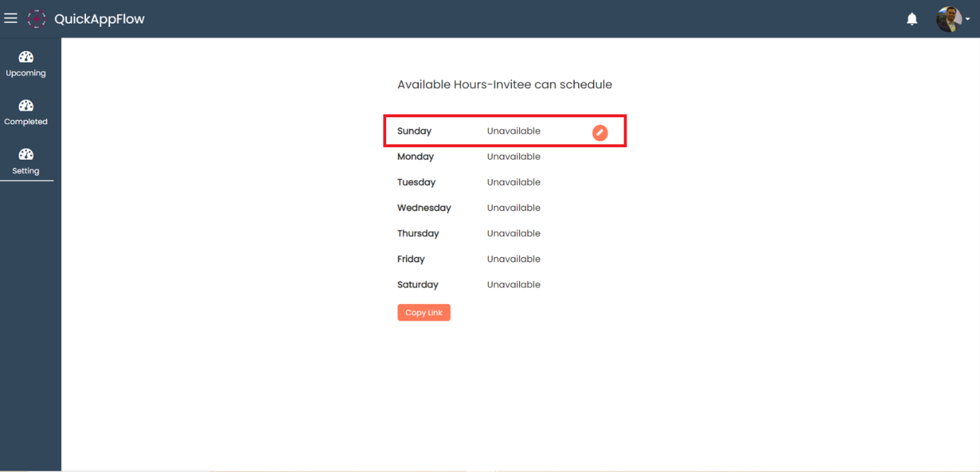980x472 pixels.
Task: Click the Saturday day label
Action: tap(417, 285)
